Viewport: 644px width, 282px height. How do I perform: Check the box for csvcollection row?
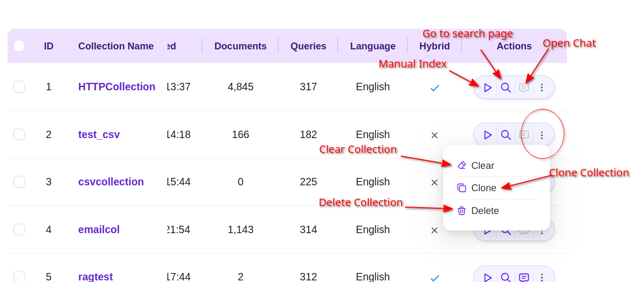[x=19, y=182]
